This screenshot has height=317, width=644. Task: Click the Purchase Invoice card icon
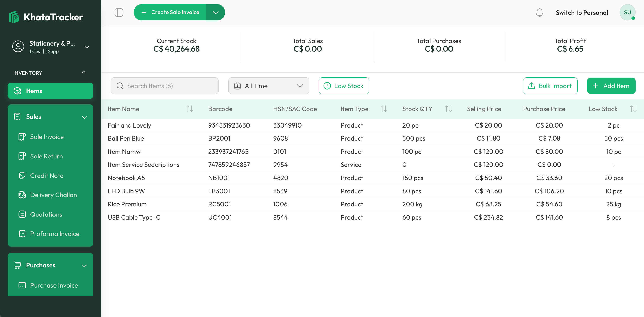[22, 285]
